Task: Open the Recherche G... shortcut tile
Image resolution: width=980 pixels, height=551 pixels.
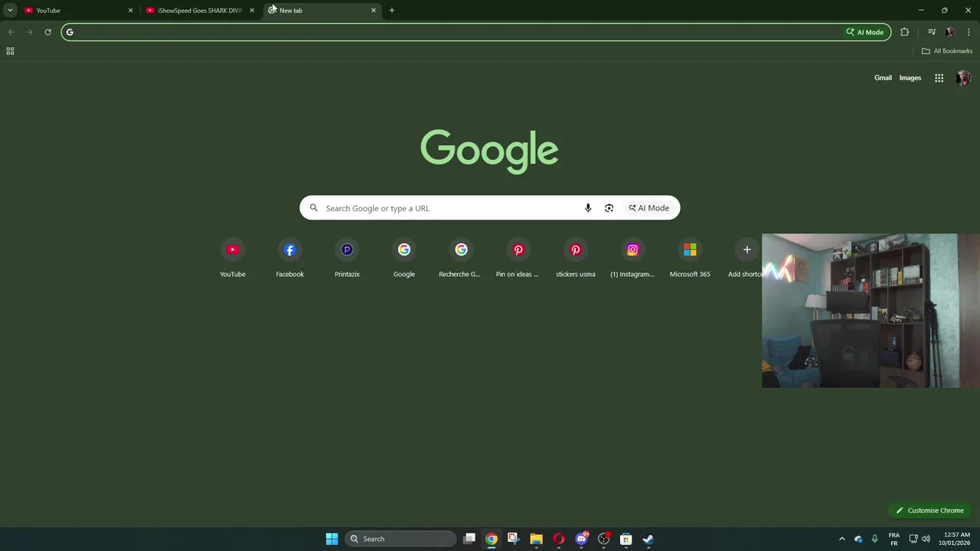Action: pyautogui.click(x=461, y=258)
